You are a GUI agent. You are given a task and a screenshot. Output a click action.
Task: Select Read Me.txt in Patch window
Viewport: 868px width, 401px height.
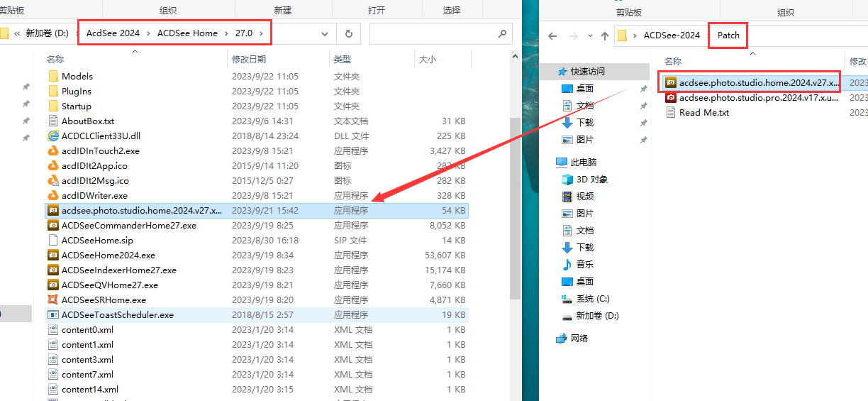tap(704, 113)
